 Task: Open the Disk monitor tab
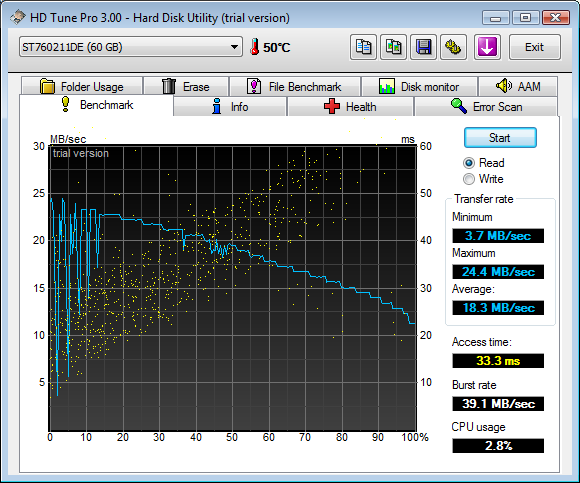click(419, 87)
